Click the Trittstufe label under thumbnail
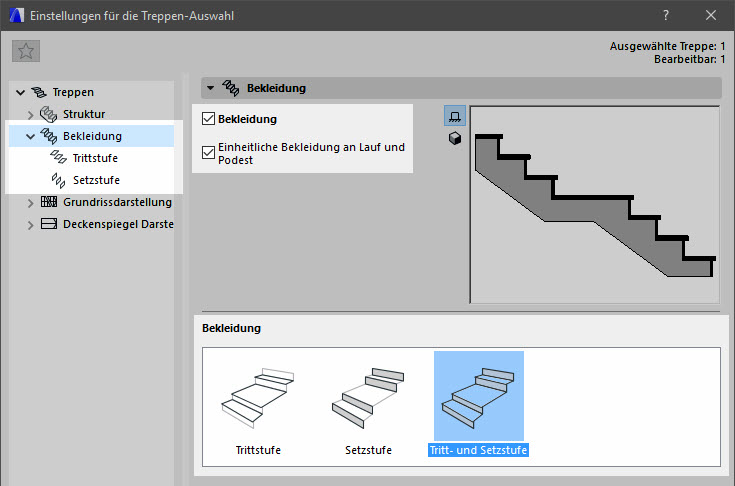Viewport: 735px width, 486px height. click(258, 450)
